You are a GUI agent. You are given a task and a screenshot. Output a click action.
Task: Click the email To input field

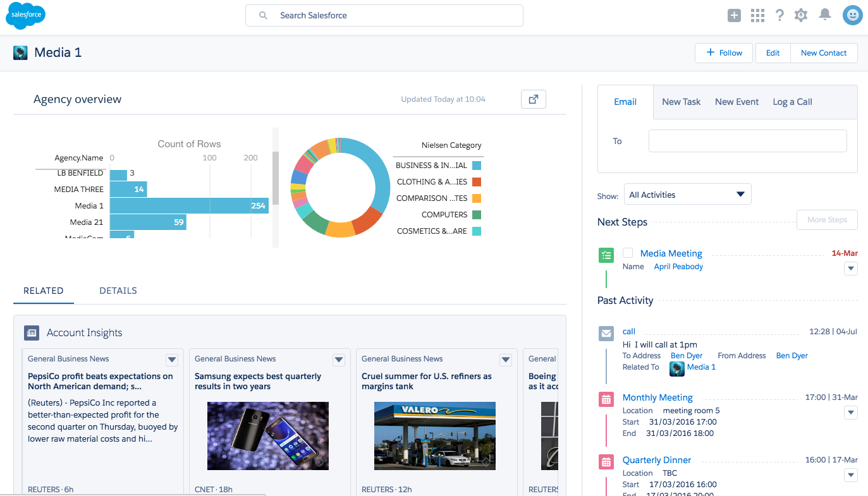[748, 141]
